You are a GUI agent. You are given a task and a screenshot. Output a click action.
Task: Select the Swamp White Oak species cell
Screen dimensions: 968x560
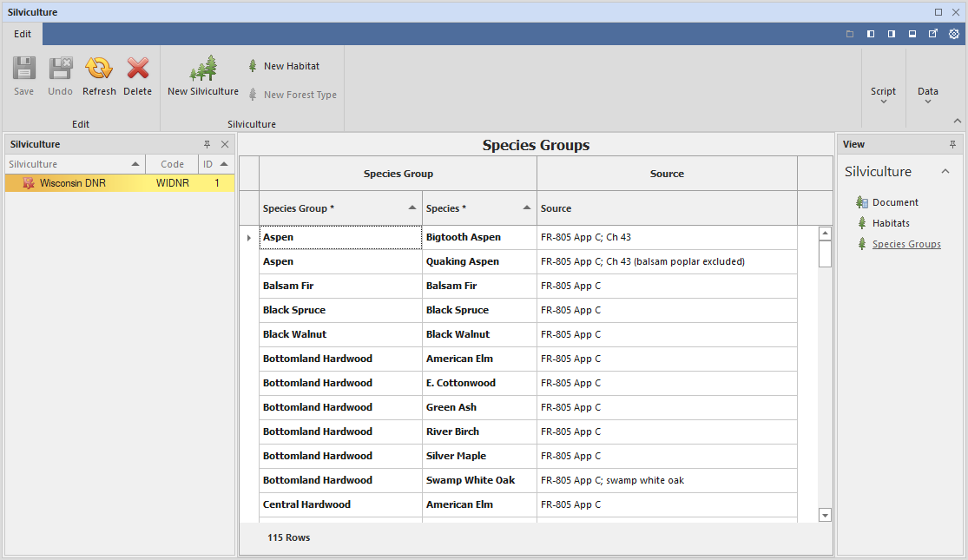(x=480, y=480)
